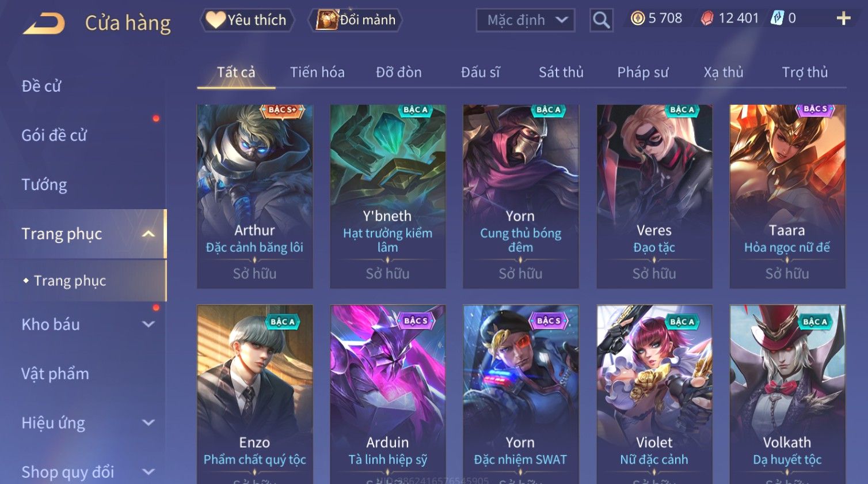Open the search magnifier icon
Viewport: 868px width, 484px height.
tap(601, 20)
